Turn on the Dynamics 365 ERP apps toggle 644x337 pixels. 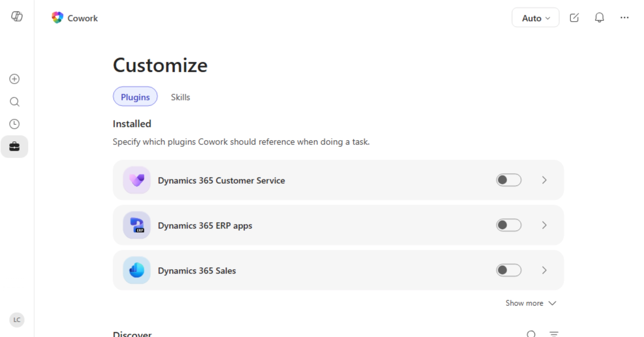tap(509, 225)
